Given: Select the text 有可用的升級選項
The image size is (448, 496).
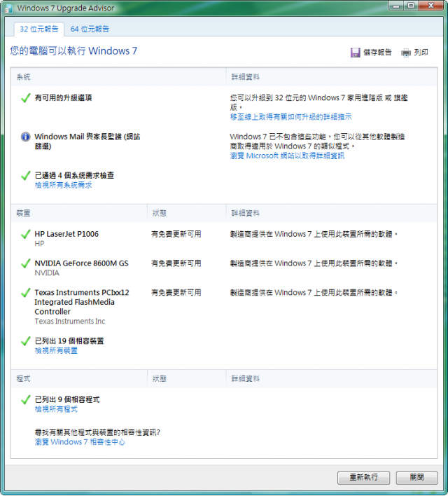Looking at the screenshot, I should (x=63, y=98).
